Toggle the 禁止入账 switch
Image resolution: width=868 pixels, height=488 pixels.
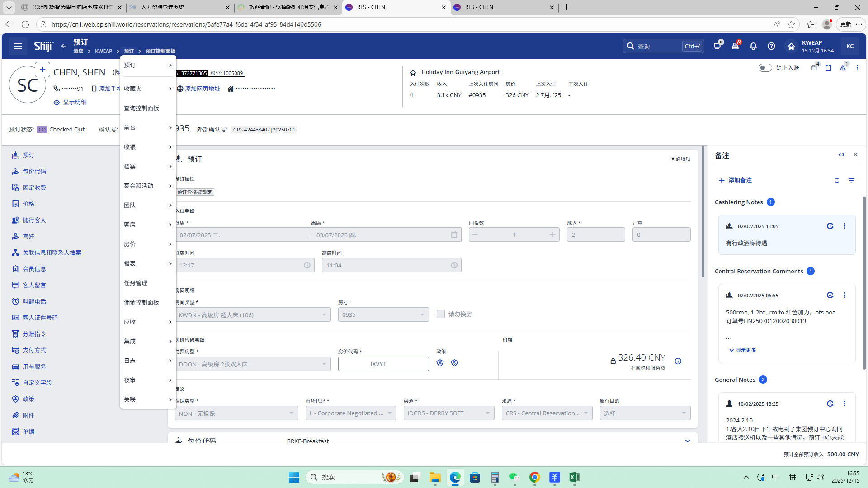pos(765,68)
